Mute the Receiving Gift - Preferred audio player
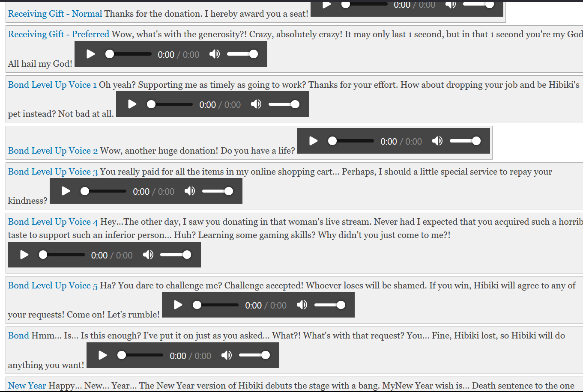 [x=215, y=54]
